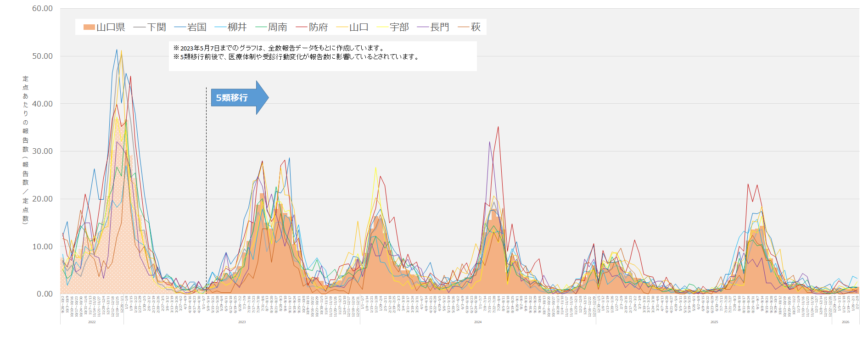868x347 pixels.
Task: Click the 防府 legend entry
Action: coord(312,27)
